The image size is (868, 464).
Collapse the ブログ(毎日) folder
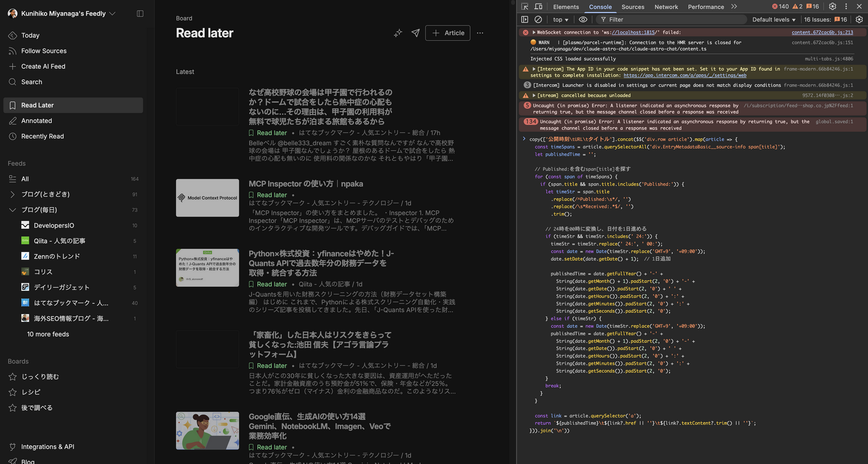(x=12, y=210)
